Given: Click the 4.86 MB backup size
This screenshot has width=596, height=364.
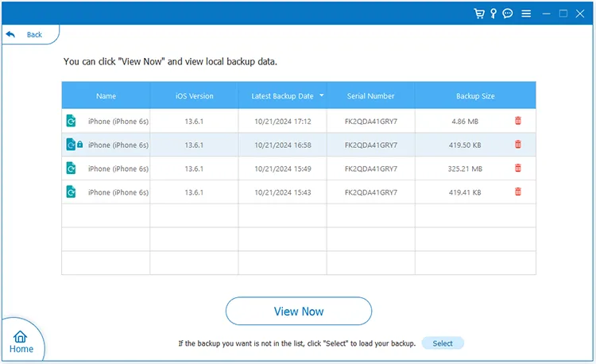Looking at the screenshot, I should [465, 122].
